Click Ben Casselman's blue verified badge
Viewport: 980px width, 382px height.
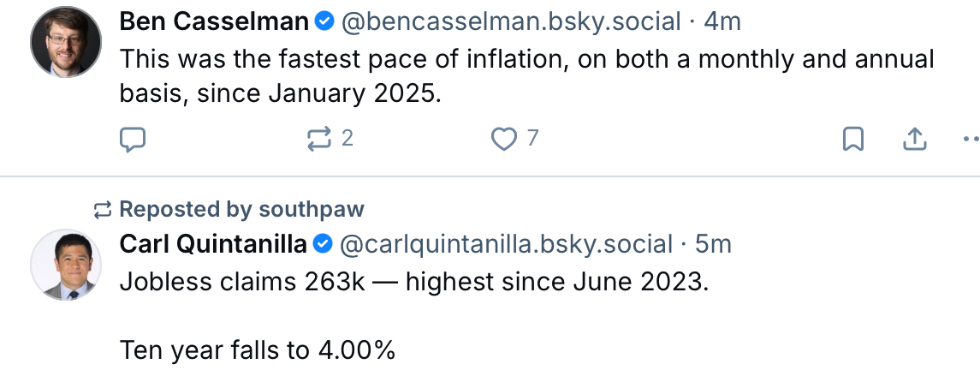click(324, 22)
